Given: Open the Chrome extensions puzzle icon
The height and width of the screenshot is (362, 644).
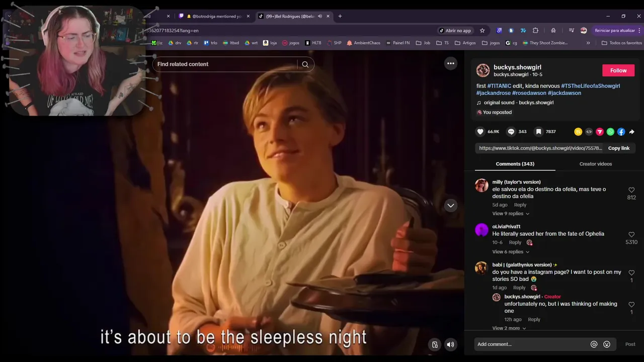Looking at the screenshot, I should point(535,30).
